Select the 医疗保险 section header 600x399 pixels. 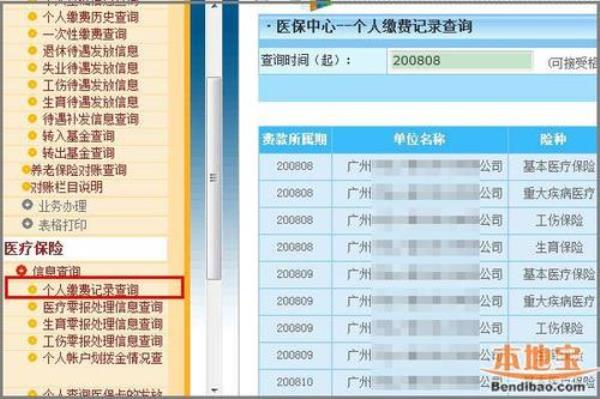pyautogui.click(x=34, y=248)
